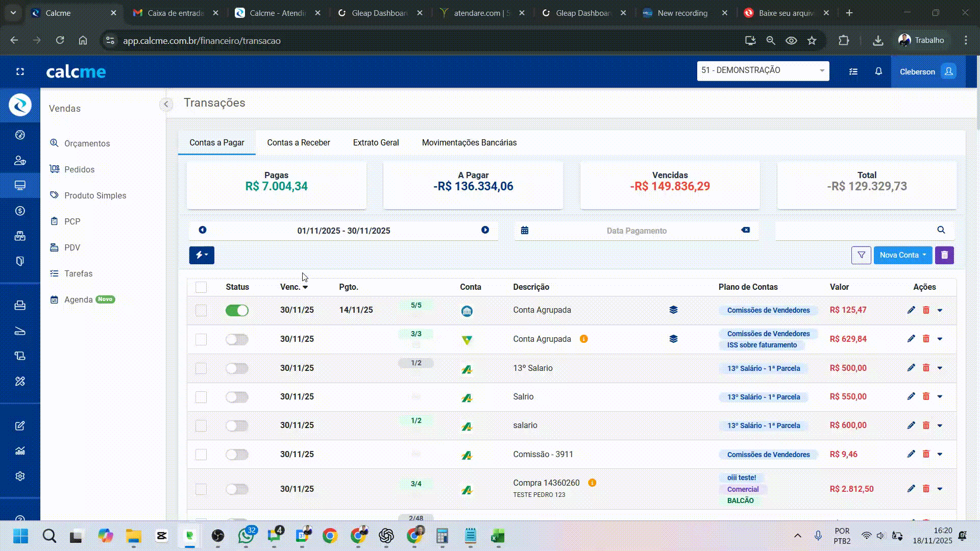980x551 pixels.
Task: Switch to Contas a Receber tab
Action: [x=299, y=143]
